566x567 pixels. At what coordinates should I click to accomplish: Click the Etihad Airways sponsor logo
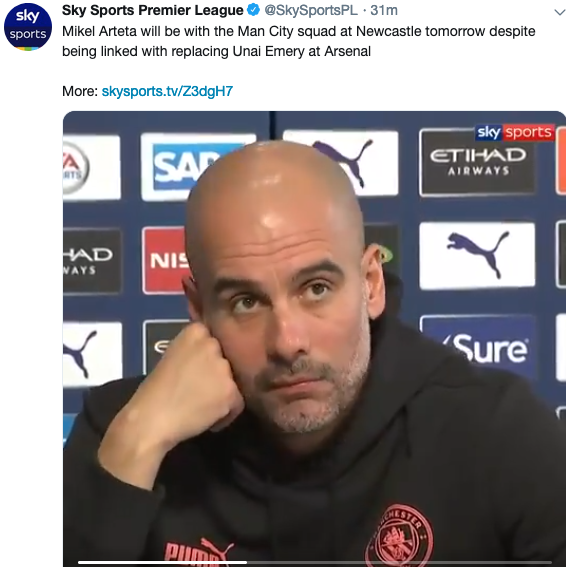click(x=477, y=163)
